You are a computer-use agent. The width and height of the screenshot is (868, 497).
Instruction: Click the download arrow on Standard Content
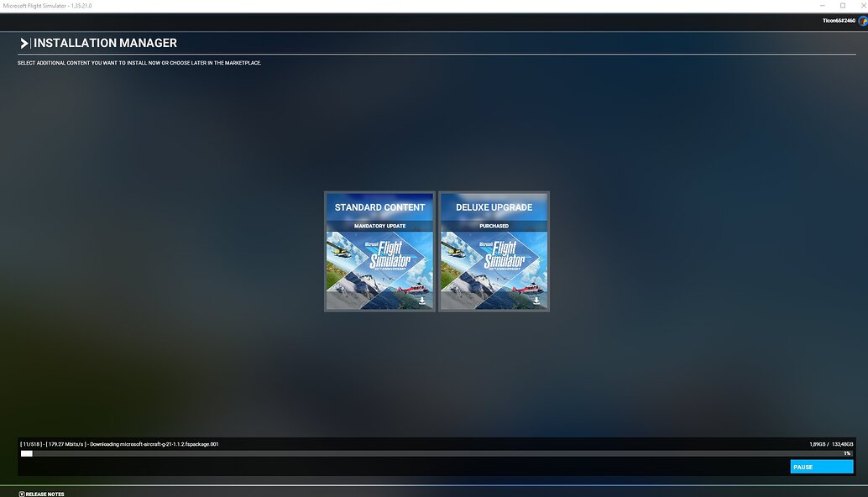click(424, 301)
